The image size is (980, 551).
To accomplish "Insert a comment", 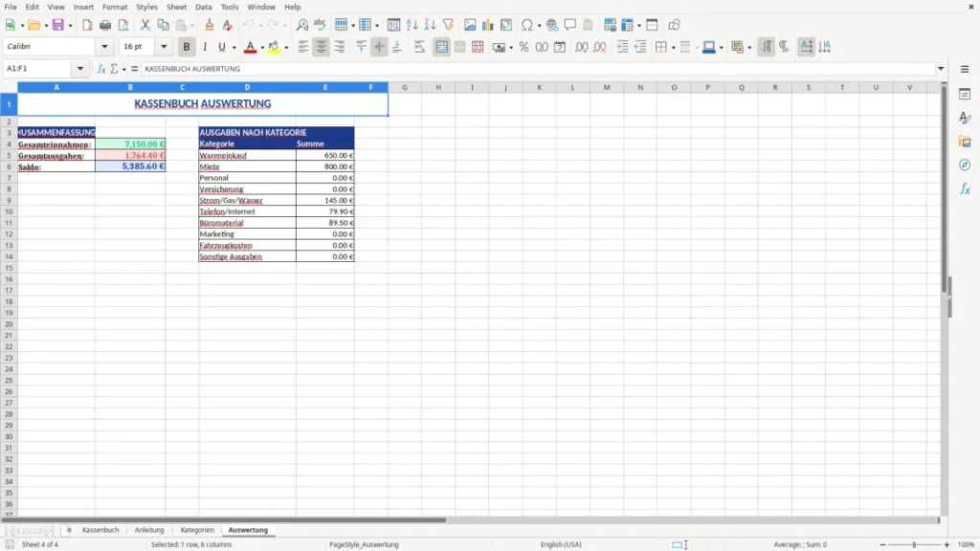I will click(x=570, y=25).
